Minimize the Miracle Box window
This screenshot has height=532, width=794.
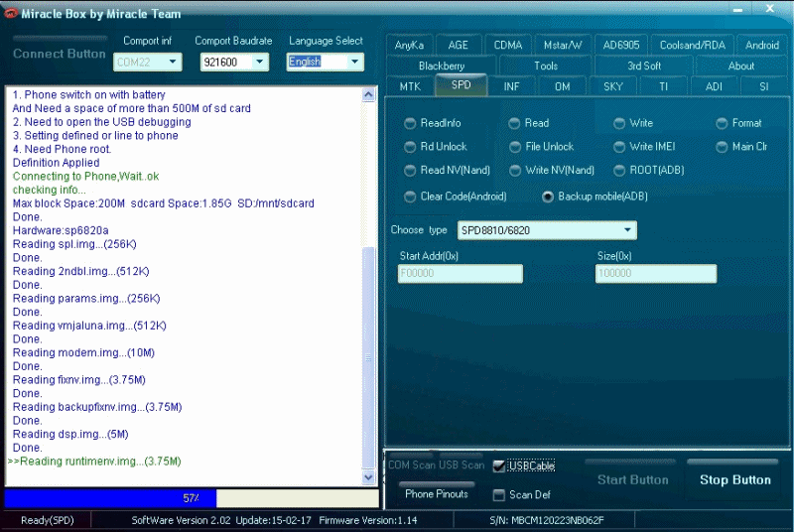(738, 9)
